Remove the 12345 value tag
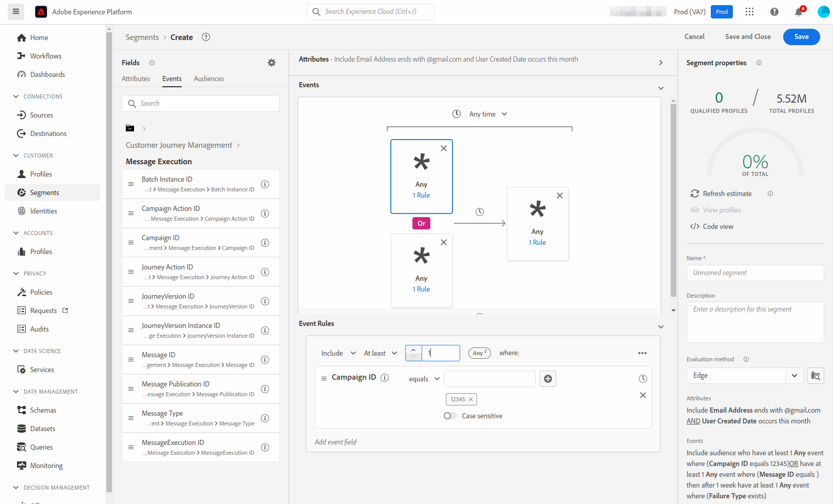 click(x=471, y=399)
